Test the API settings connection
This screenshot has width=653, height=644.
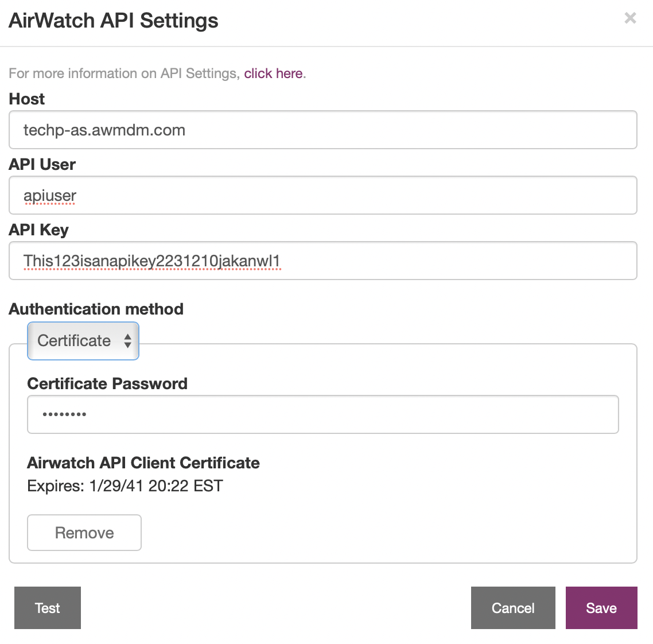coord(48,608)
